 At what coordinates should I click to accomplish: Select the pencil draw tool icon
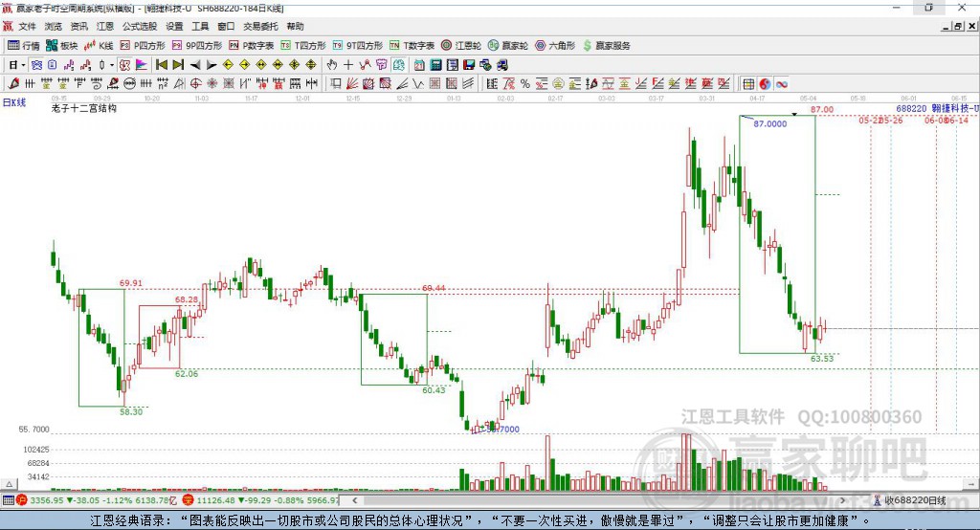pos(13,84)
